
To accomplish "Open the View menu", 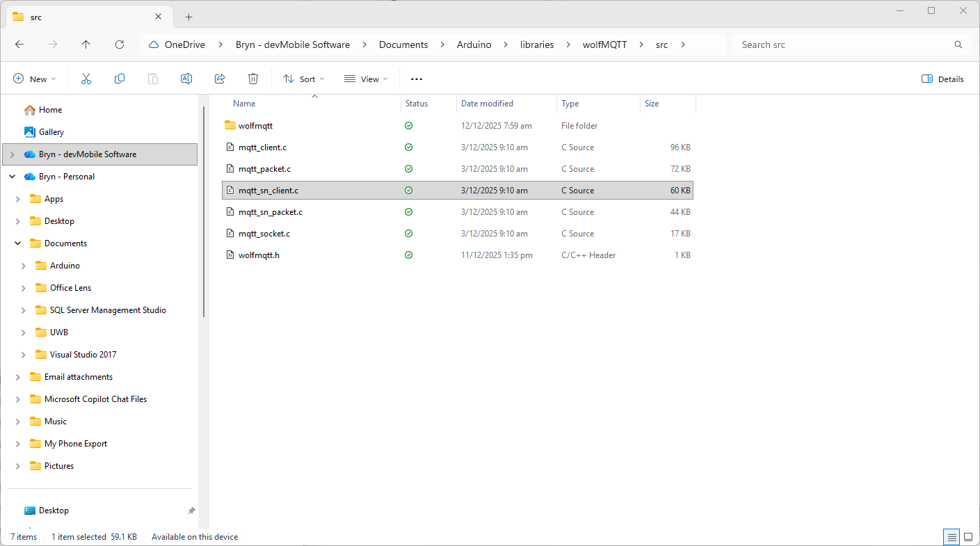I will [x=366, y=79].
